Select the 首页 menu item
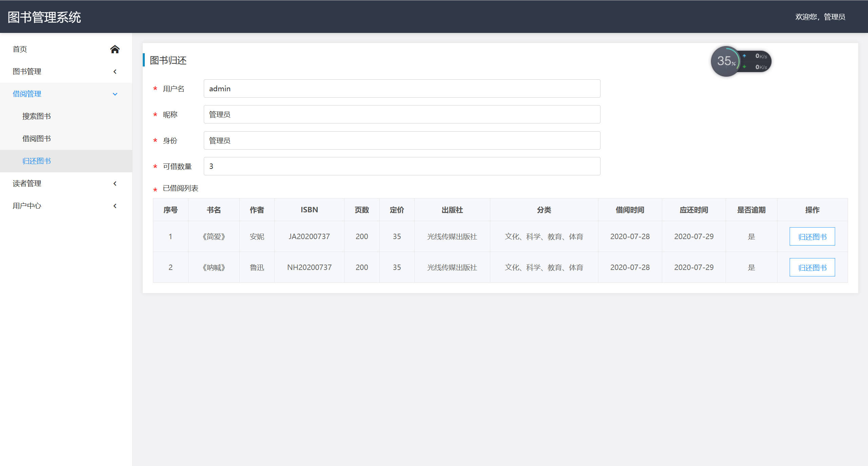 point(20,49)
